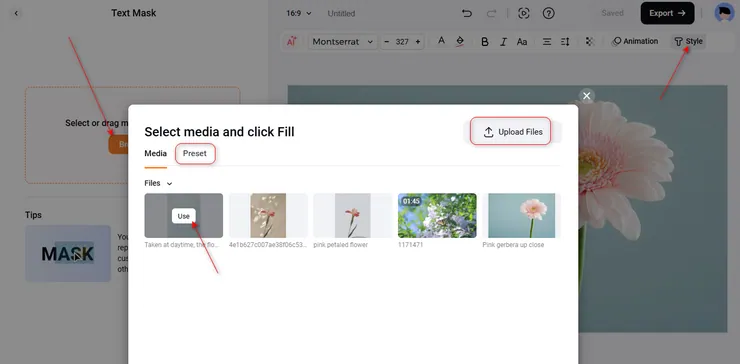Screen dimensions: 740x364
Task: Select the 4e1b627c007ae38f06c53 image thumbnail
Action: point(268,215)
